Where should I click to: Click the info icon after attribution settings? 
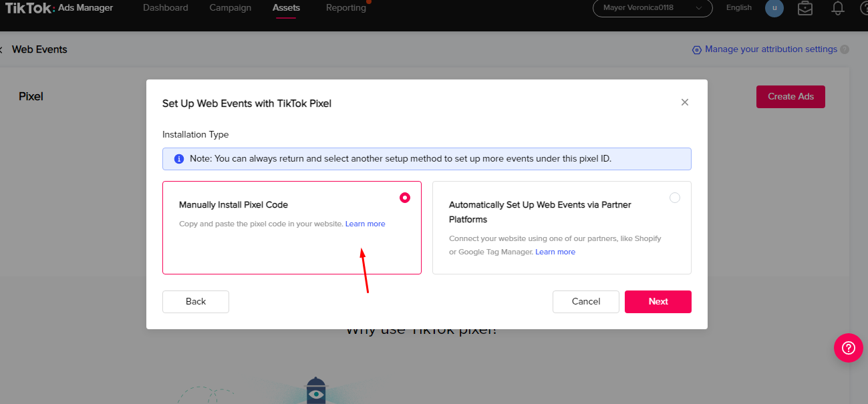pyautogui.click(x=845, y=49)
